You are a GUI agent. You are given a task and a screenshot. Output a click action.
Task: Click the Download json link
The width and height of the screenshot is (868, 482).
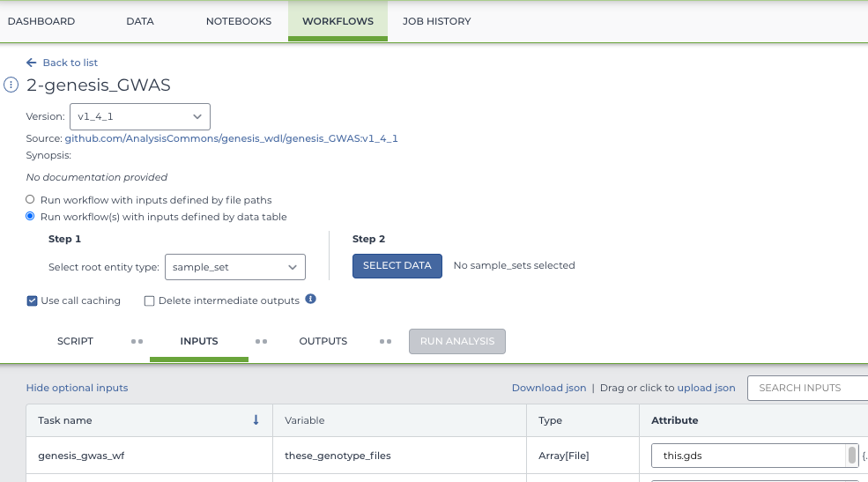pos(549,388)
